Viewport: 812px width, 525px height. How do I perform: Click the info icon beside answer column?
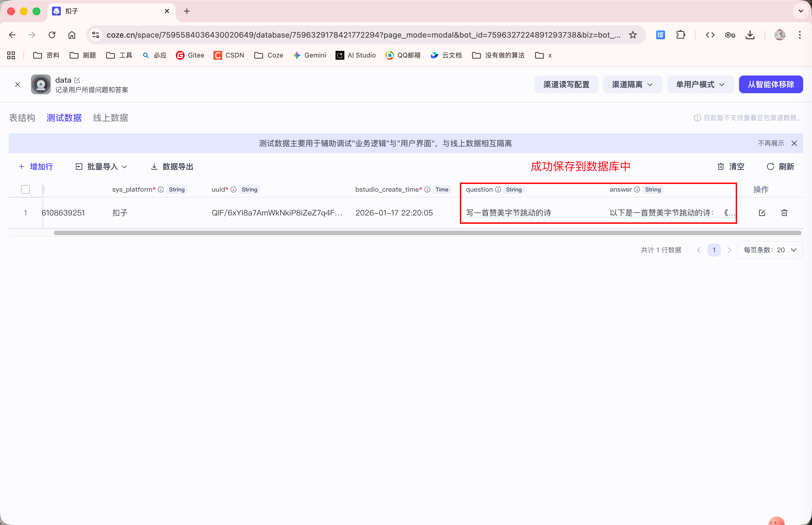pos(636,189)
